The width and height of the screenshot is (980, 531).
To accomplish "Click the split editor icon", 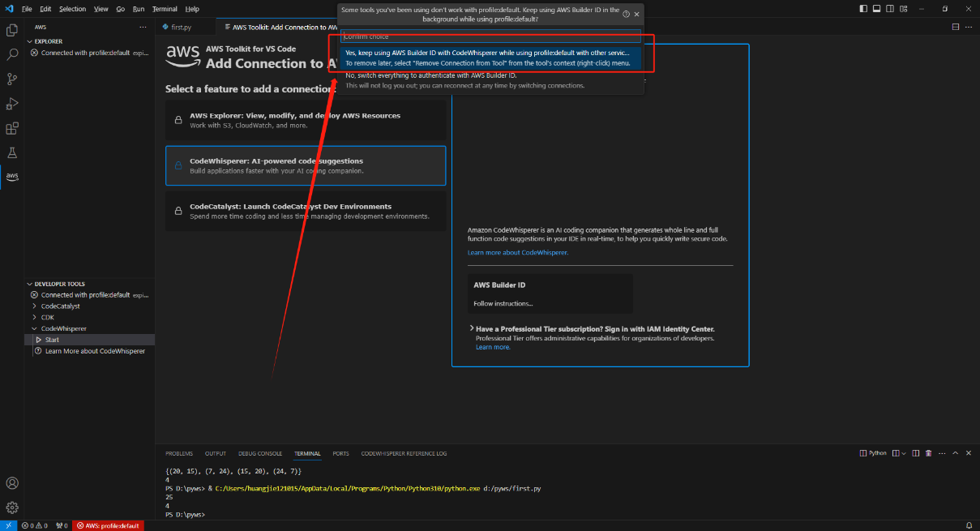I will (955, 27).
